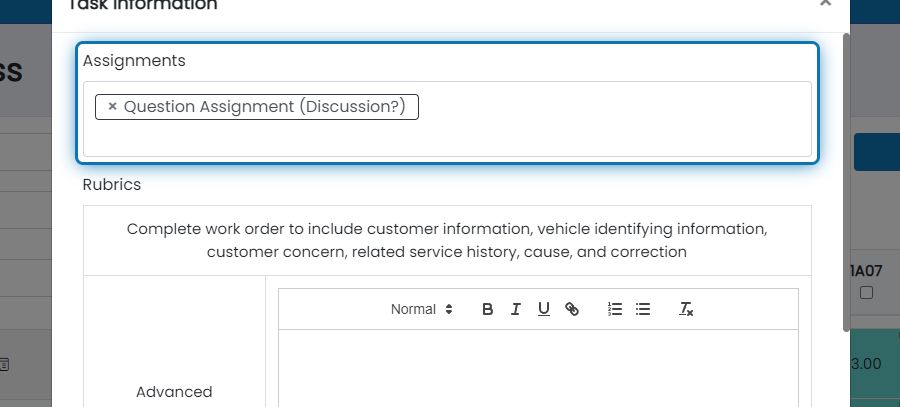The width and height of the screenshot is (900, 407).
Task: Click the 'Advanced' rubric level label
Action: pyautogui.click(x=174, y=392)
